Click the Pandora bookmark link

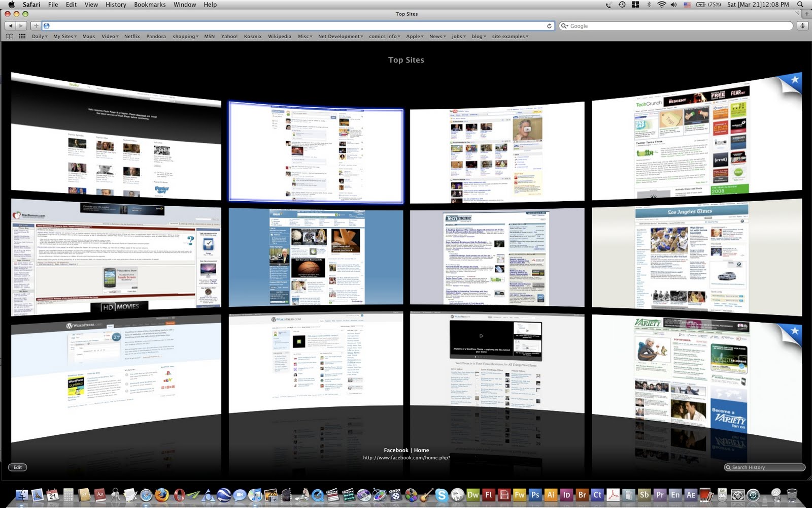coord(156,36)
